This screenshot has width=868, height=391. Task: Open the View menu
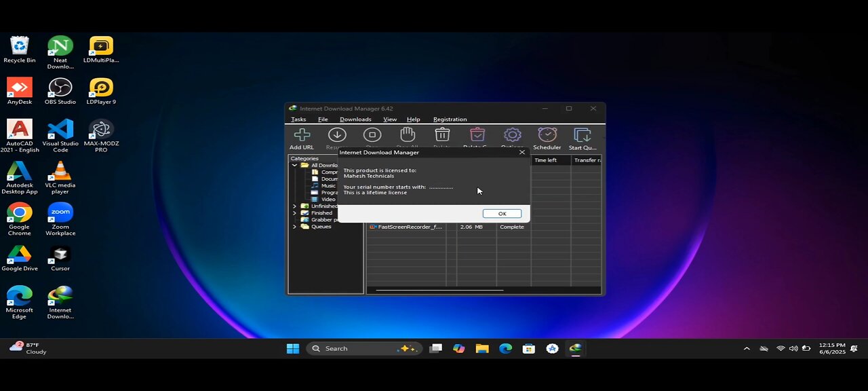pos(390,119)
